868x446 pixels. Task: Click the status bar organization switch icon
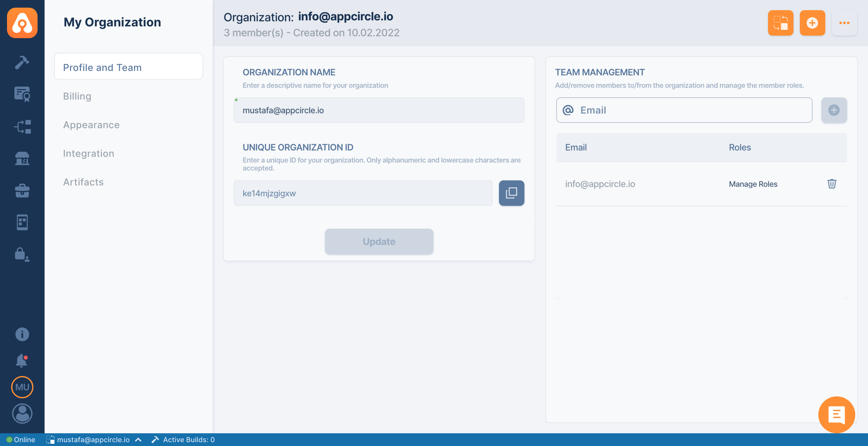pyautogui.click(x=50, y=440)
